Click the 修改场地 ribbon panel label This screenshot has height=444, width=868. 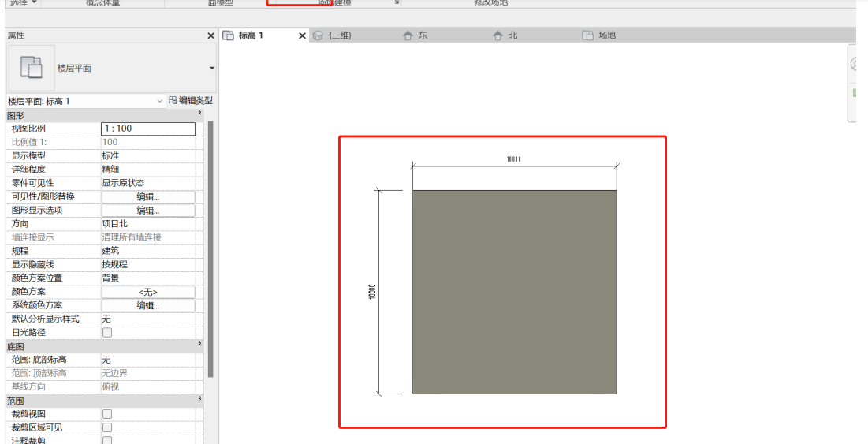coord(490,3)
